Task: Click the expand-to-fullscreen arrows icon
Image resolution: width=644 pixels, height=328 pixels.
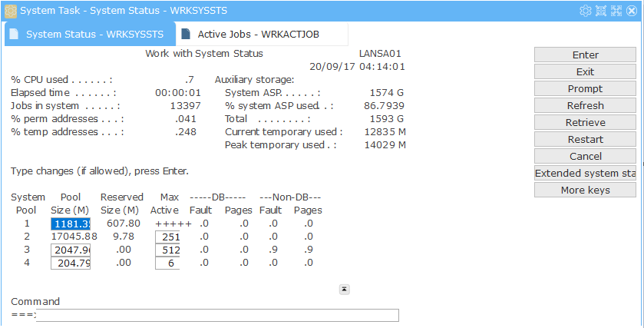Action: [x=616, y=11]
